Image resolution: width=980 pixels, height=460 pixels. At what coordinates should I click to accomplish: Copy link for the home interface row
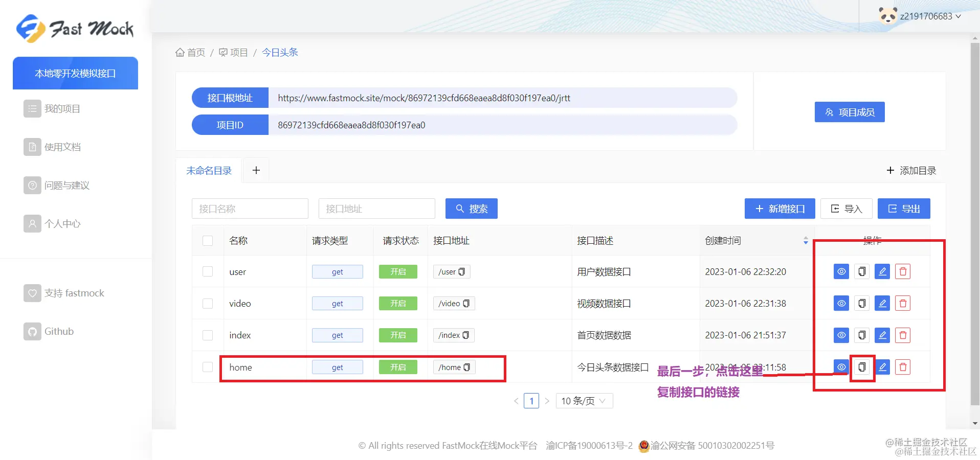pos(862,367)
